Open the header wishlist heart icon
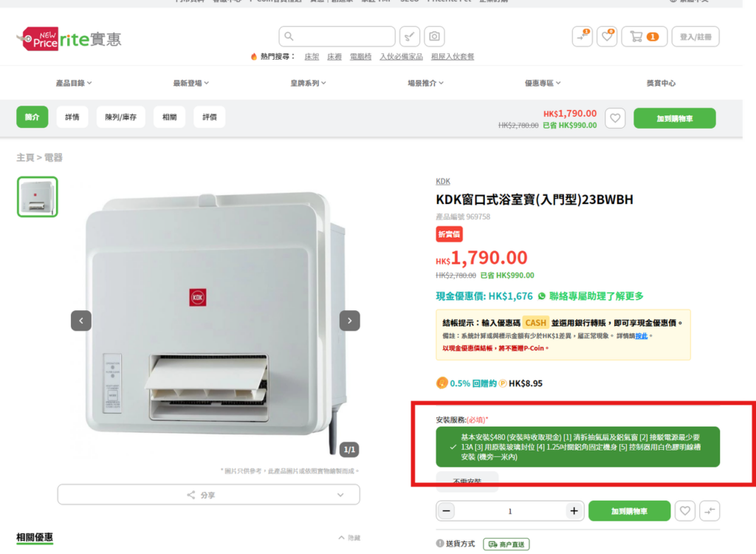Image resolution: width=756 pixels, height=554 pixels. 607,37
